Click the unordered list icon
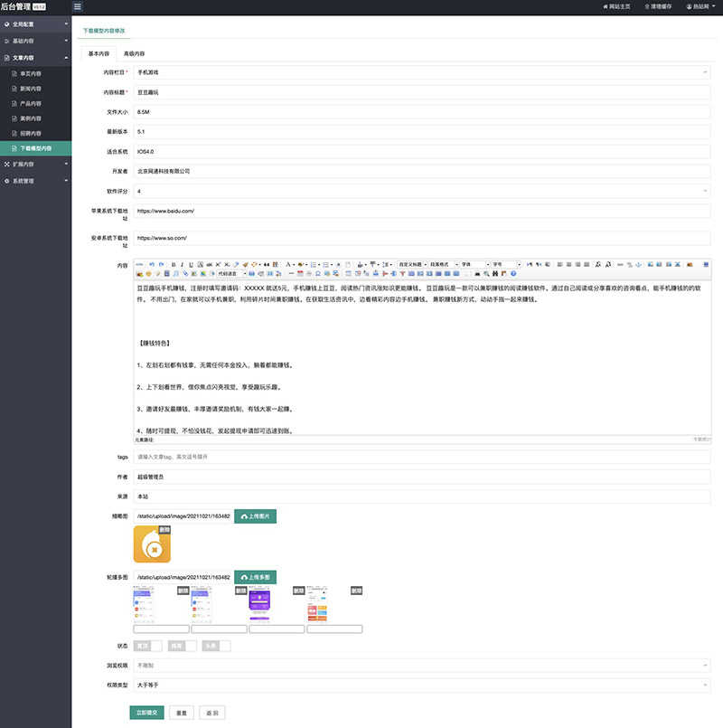 click(x=325, y=264)
